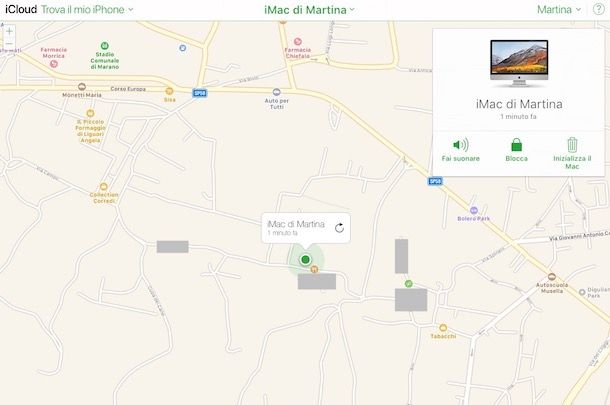The height and width of the screenshot is (405, 610).
Task: Select the Farmacia Morrica map pin
Action: (54, 64)
